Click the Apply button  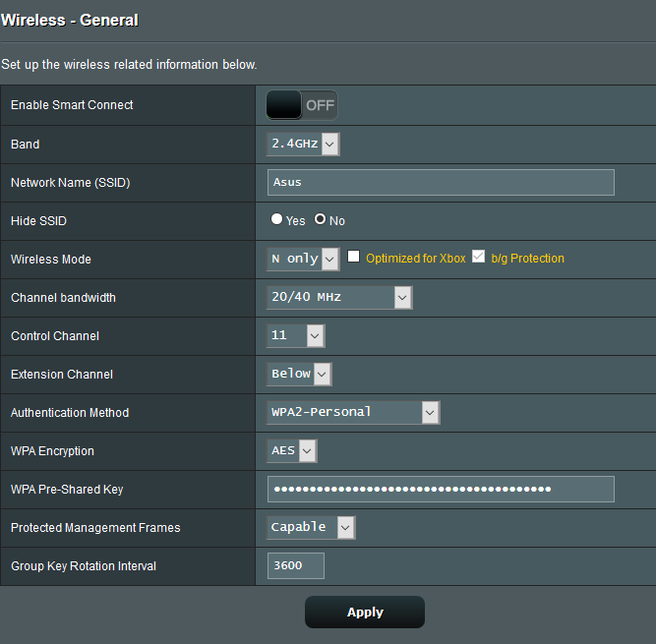click(x=365, y=612)
